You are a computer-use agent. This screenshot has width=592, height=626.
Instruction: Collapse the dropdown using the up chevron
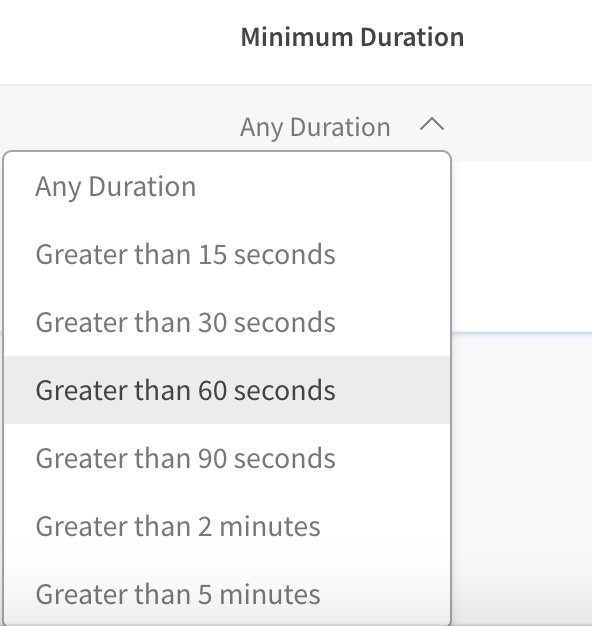(432, 125)
